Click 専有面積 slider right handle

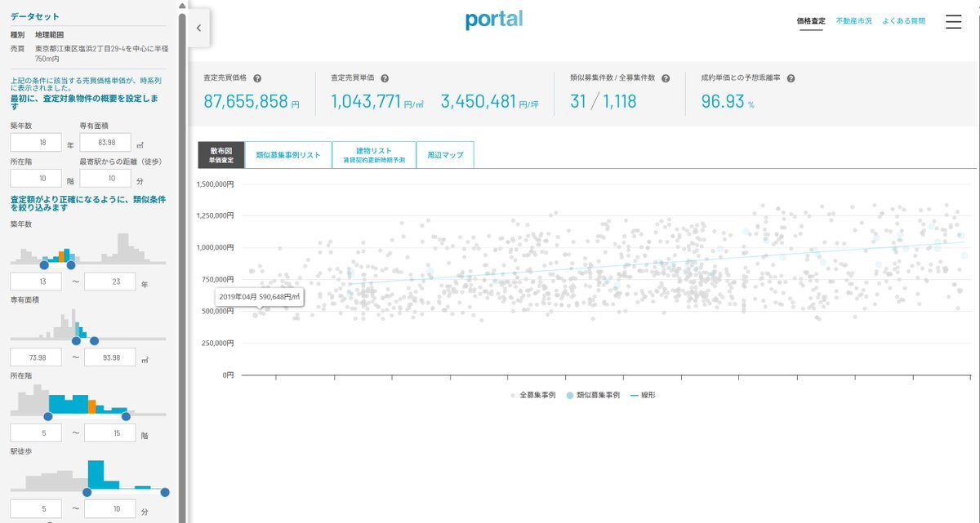coord(94,340)
